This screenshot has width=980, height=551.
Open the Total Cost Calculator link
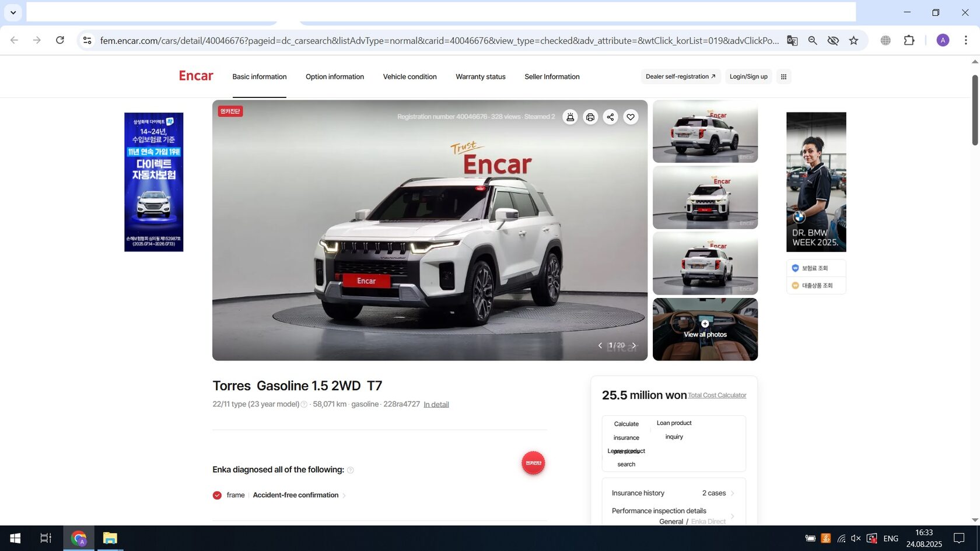point(717,395)
